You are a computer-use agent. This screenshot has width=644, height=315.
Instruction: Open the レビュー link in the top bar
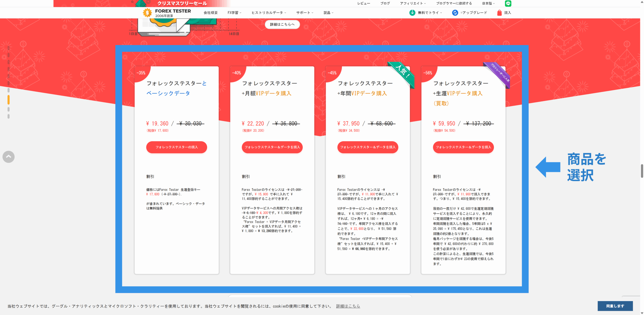click(364, 3)
